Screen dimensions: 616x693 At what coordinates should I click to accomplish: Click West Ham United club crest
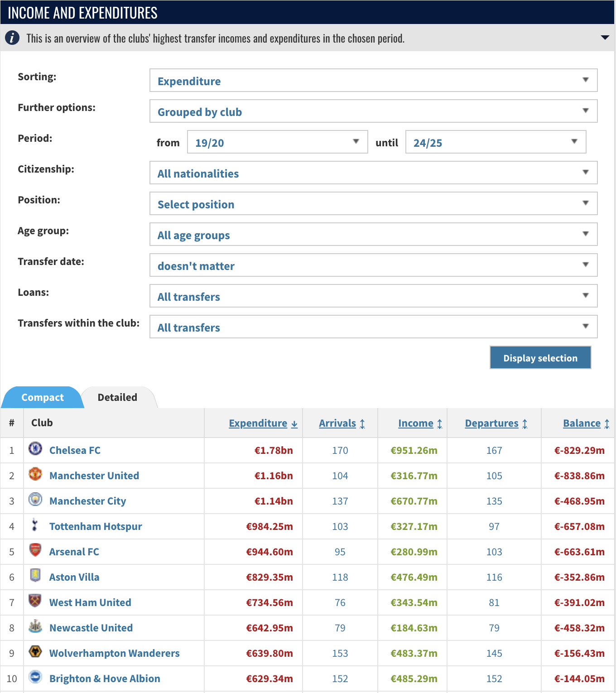35,601
